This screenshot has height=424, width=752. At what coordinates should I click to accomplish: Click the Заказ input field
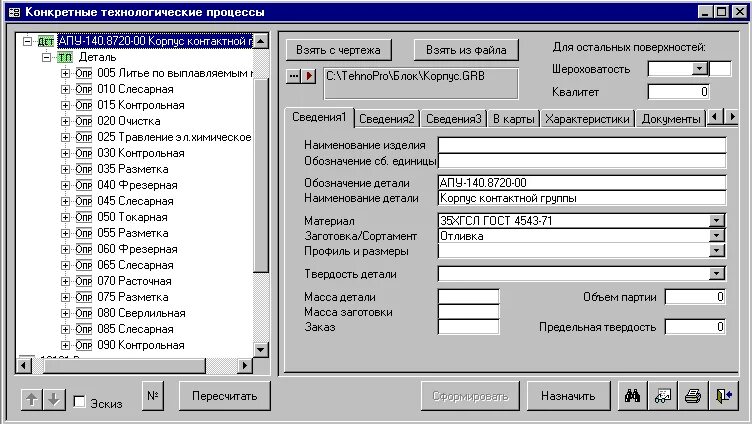click(469, 327)
